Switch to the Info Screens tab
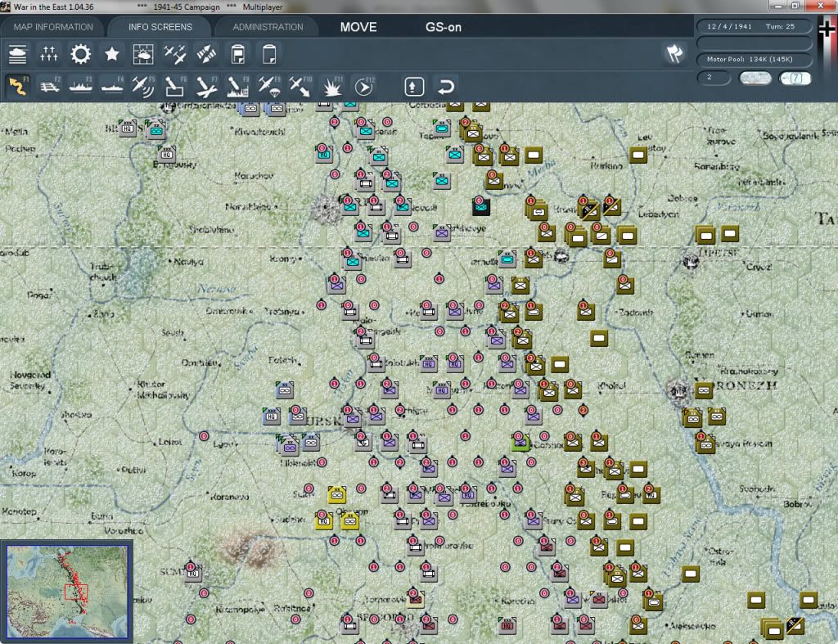The height and width of the screenshot is (644, 838). pos(160,27)
